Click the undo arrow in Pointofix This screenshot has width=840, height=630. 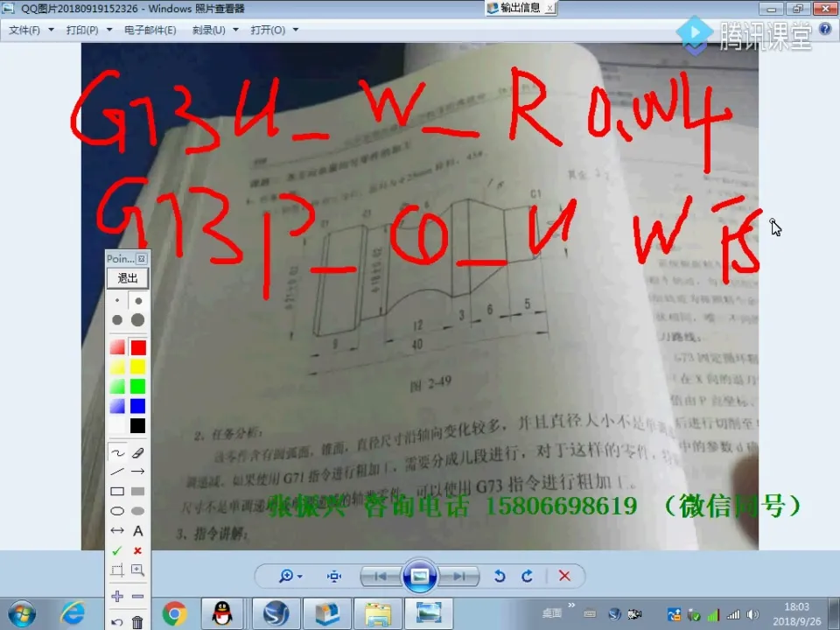pyautogui.click(x=117, y=621)
